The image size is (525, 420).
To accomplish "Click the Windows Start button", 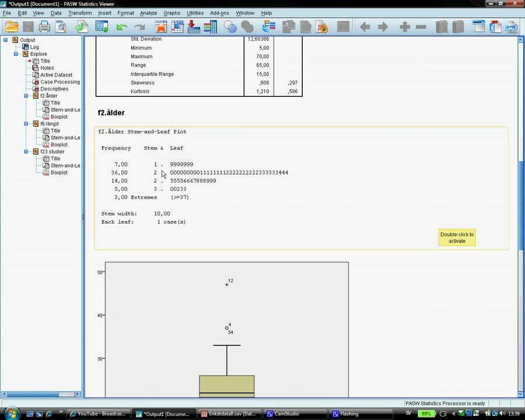I will click(x=12, y=414).
